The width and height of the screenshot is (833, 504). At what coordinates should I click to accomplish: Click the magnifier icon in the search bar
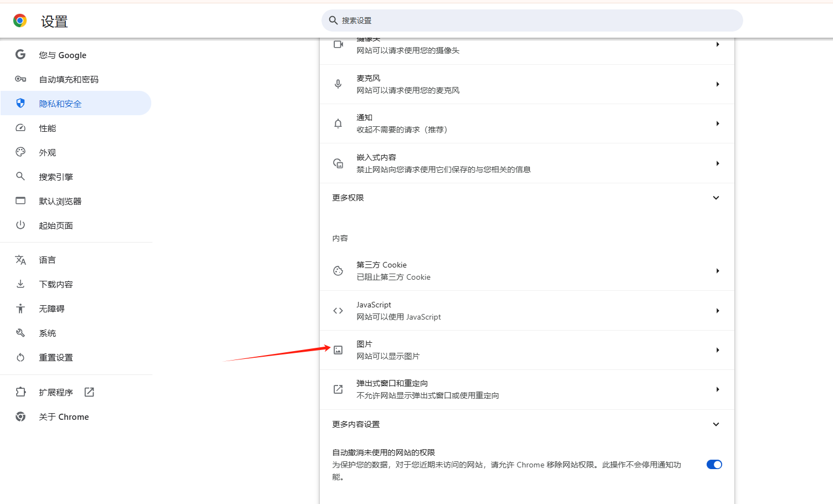333,20
